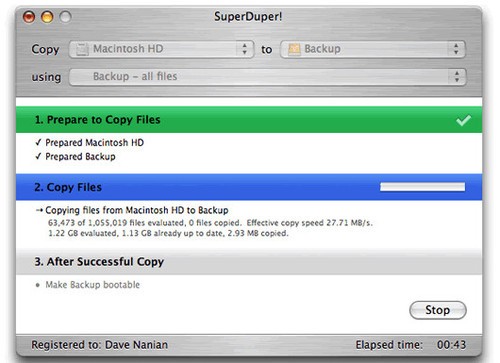
Task: Click the green header completion checkmark
Action: point(464,120)
